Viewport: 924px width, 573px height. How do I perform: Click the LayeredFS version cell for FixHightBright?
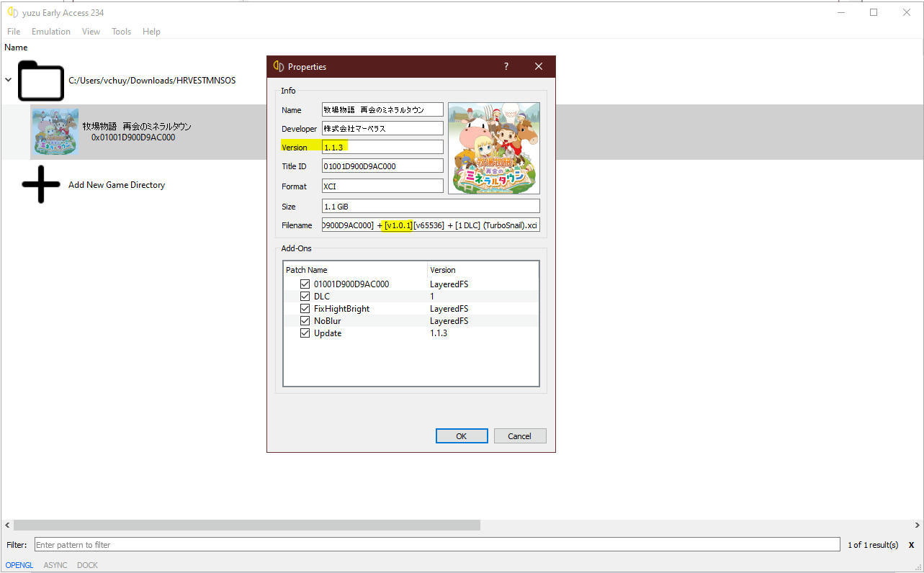[449, 309]
